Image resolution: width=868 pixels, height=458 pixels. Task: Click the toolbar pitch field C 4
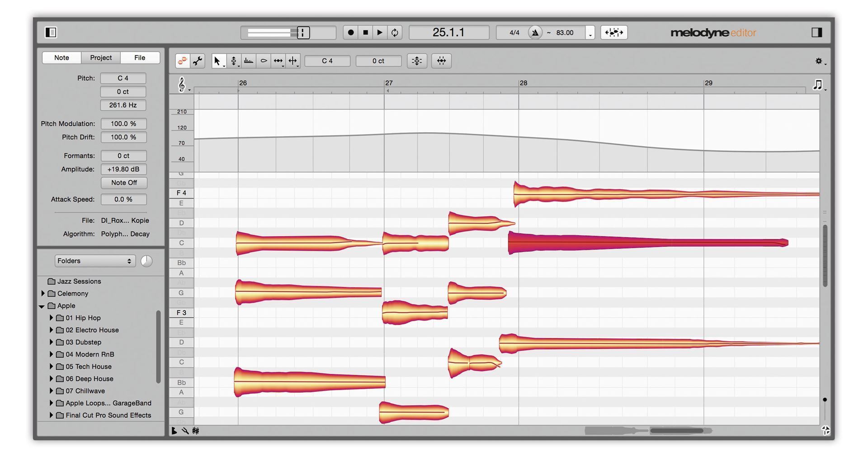[327, 61]
